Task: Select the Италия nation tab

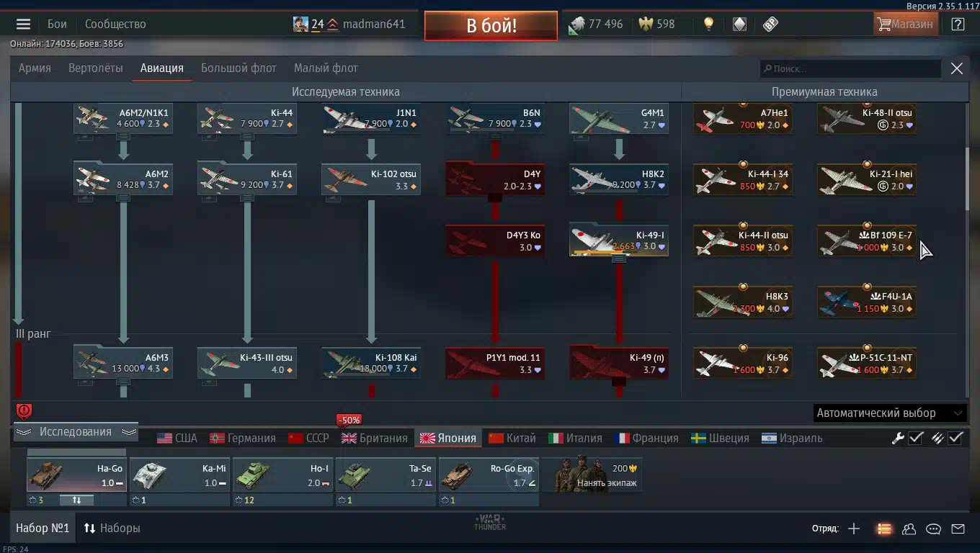Action: click(x=575, y=438)
